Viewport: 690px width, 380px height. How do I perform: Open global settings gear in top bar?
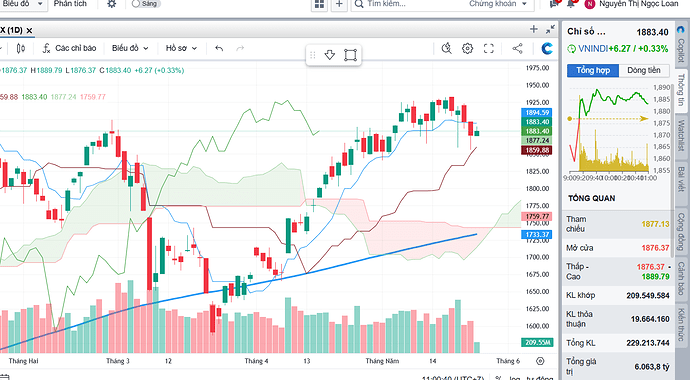[x=112, y=4]
